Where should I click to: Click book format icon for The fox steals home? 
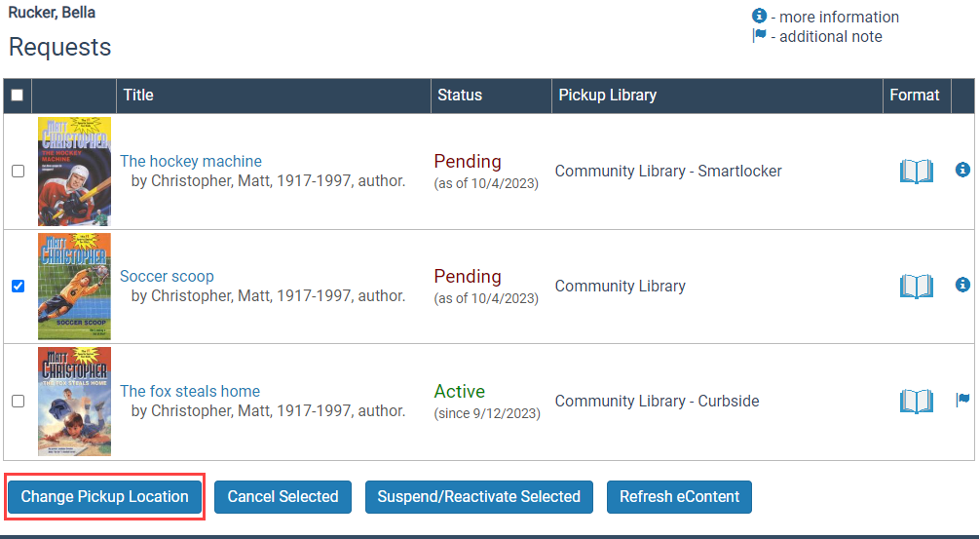coord(916,402)
